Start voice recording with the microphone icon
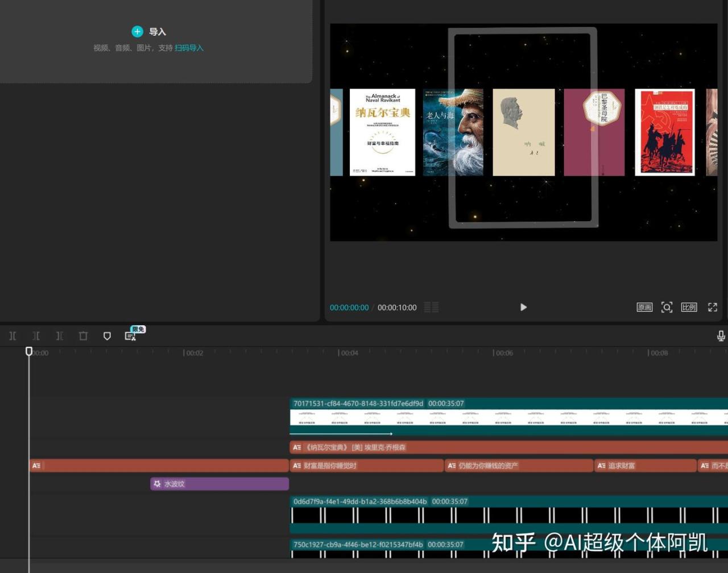Screen dimensions: 728x573 [721, 336]
